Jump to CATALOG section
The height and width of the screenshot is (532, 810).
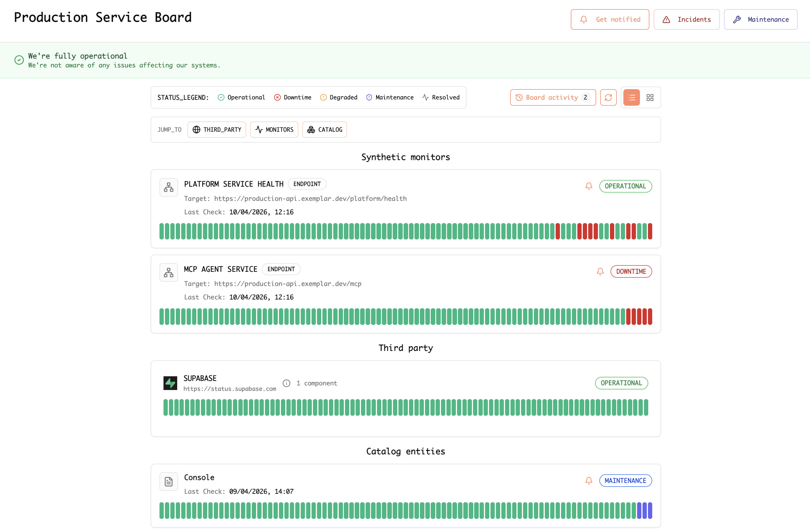coord(324,130)
